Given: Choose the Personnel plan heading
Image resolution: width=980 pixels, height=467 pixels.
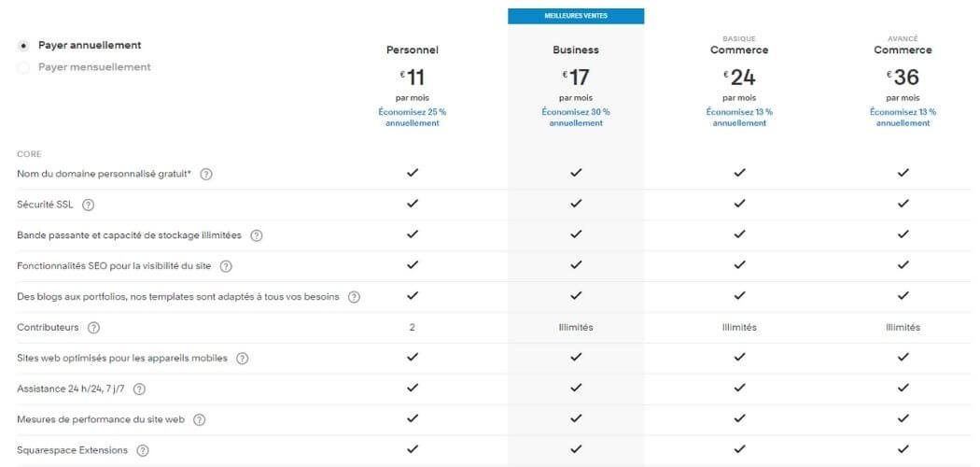Looking at the screenshot, I should pyautogui.click(x=412, y=50).
